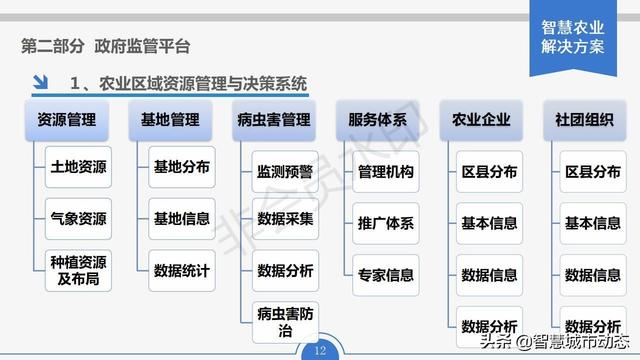Select 数据分析 under 病虫害管理
640x360 pixels.
285,271
